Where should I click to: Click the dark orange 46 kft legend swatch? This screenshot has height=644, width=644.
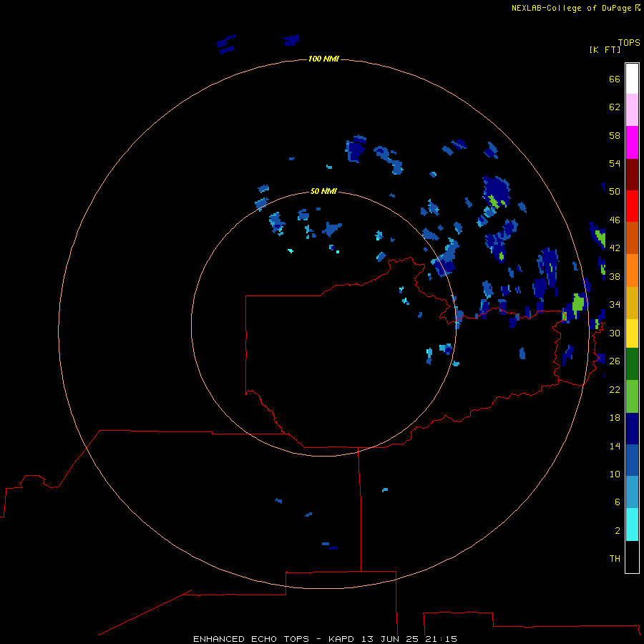click(632, 238)
